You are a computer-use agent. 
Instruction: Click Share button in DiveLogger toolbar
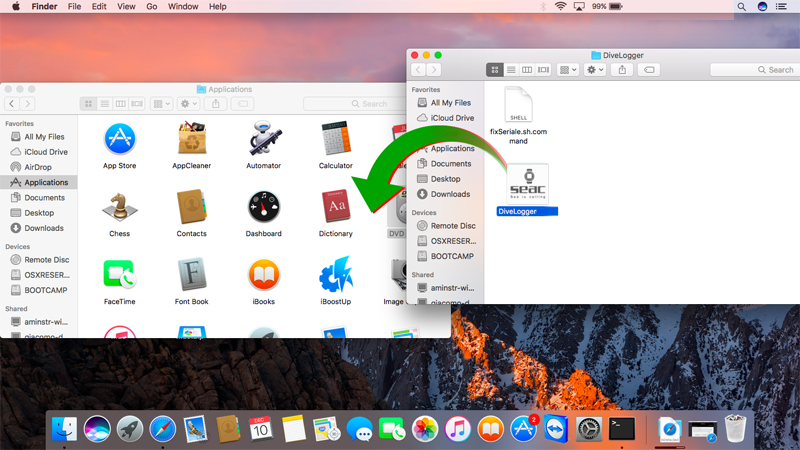click(622, 70)
